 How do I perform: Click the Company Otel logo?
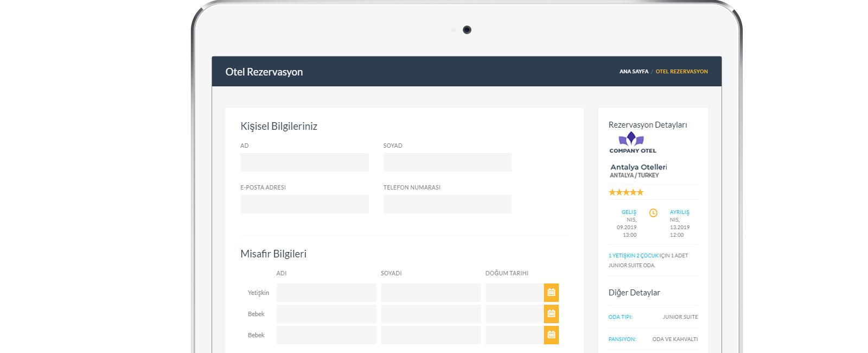633,142
